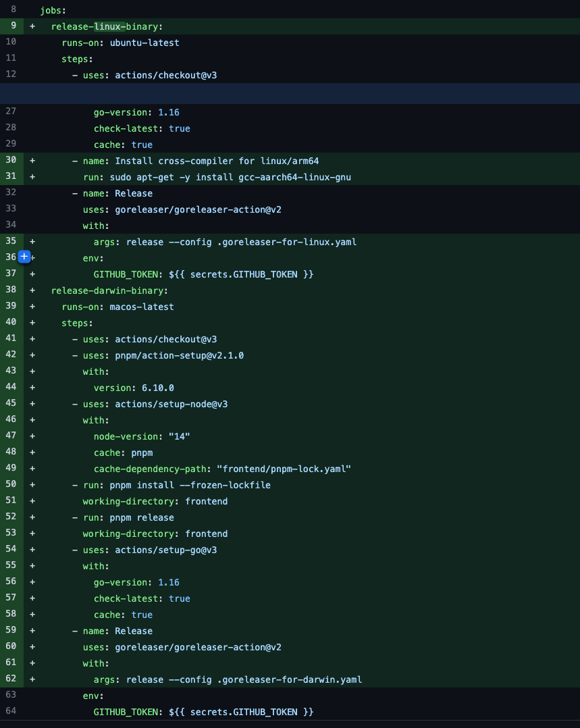Add annotation on the pnpm install line 50
Image resolution: width=580 pixels, height=728 pixels.
[24, 485]
